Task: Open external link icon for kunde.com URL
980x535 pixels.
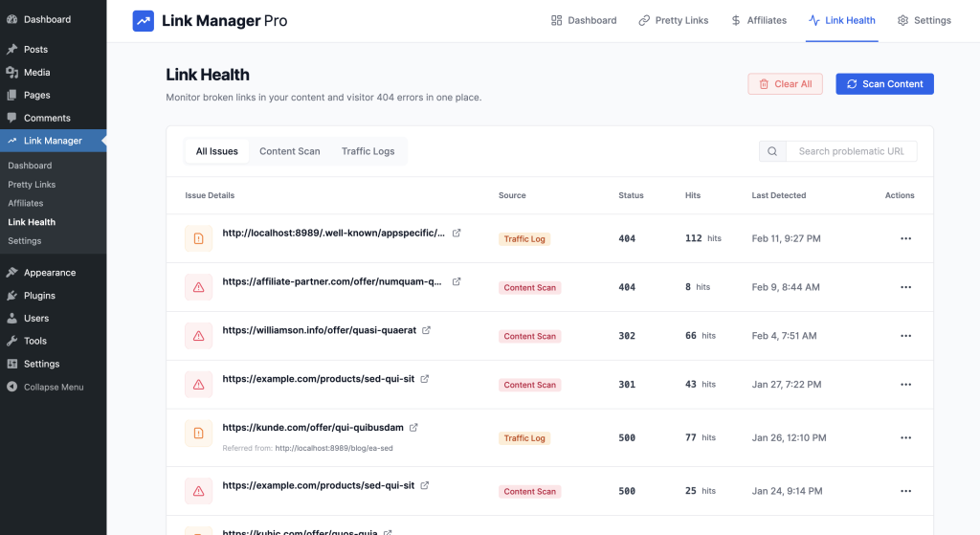Action: [413, 427]
